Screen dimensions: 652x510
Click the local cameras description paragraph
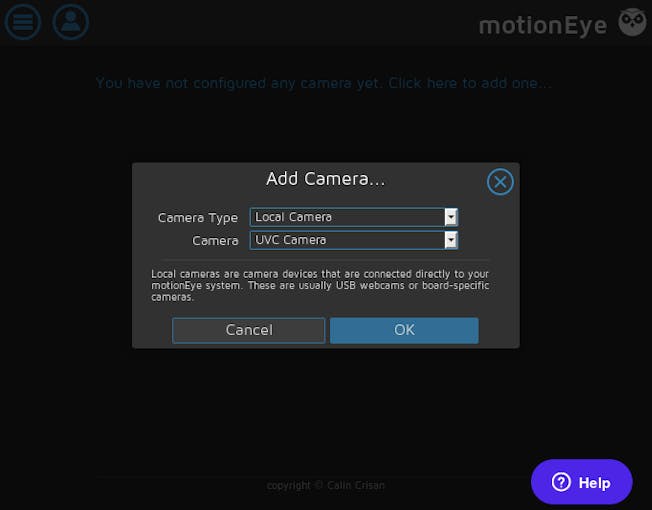(320, 286)
